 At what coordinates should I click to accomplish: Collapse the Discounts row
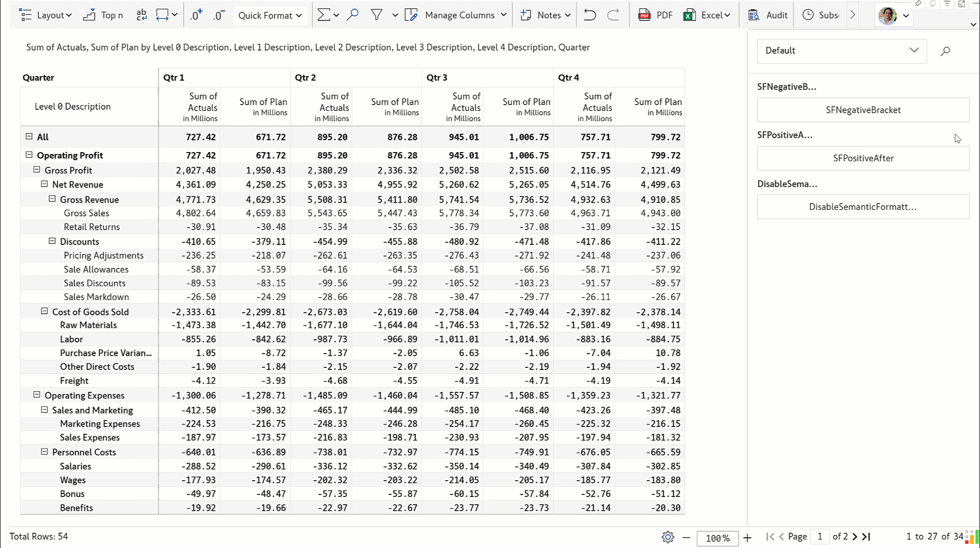(x=52, y=241)
